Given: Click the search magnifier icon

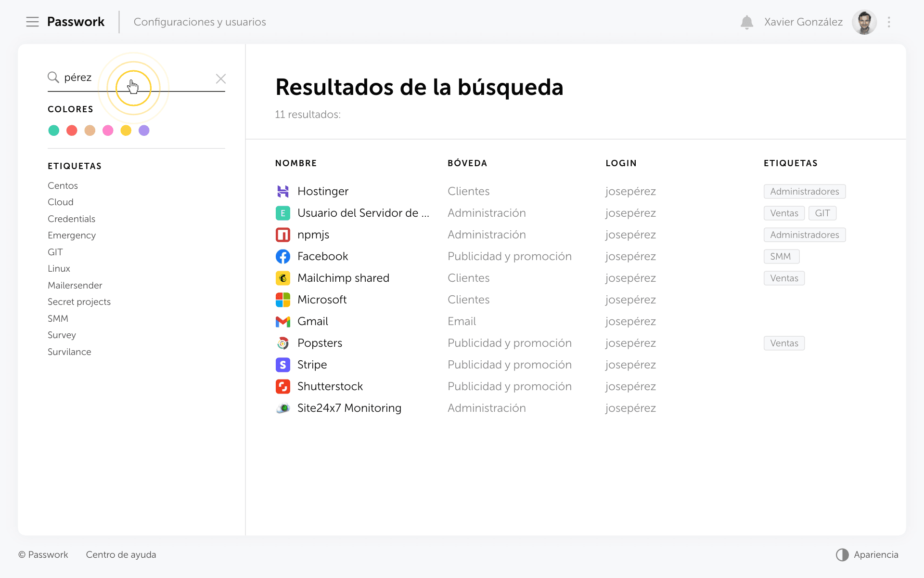Looking at the screenshot, I should (x=53, y=78).
